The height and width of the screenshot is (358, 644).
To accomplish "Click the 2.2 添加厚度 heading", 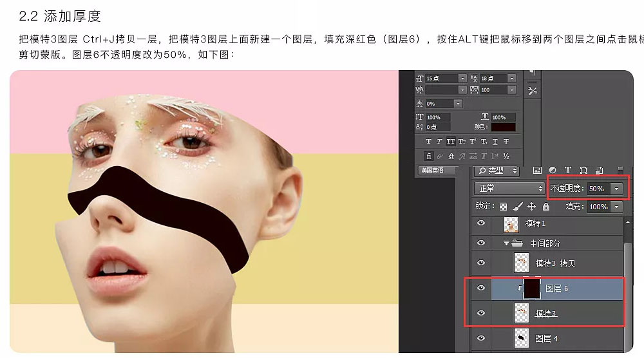I will pyautogui.click(x=60, y=16).
